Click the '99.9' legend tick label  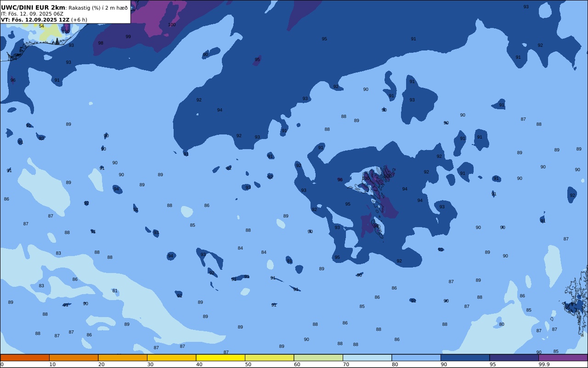pyautogui.click(x=544, y=364)
